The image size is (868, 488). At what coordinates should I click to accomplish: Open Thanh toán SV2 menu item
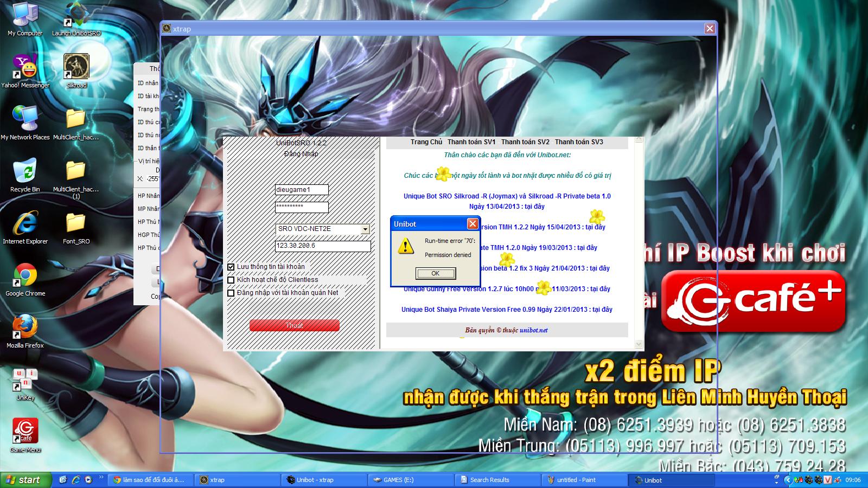tap(525, 142)
